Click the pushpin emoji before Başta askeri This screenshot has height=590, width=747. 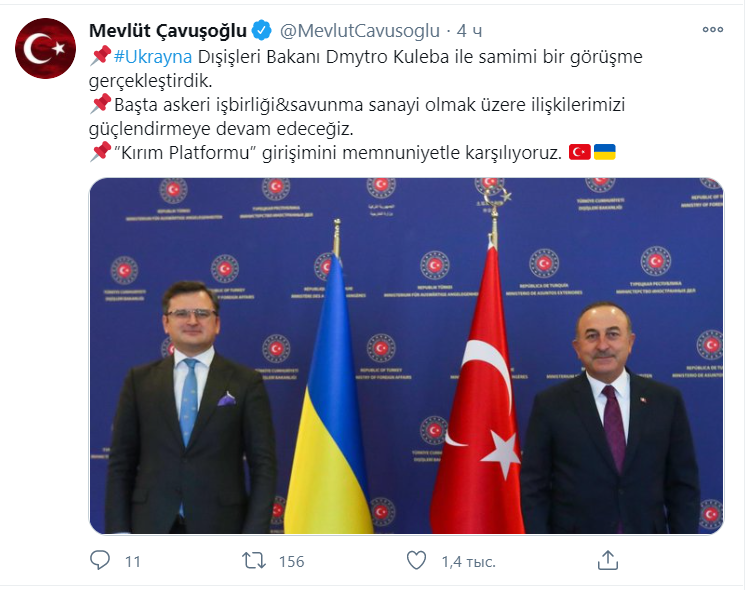101,104
